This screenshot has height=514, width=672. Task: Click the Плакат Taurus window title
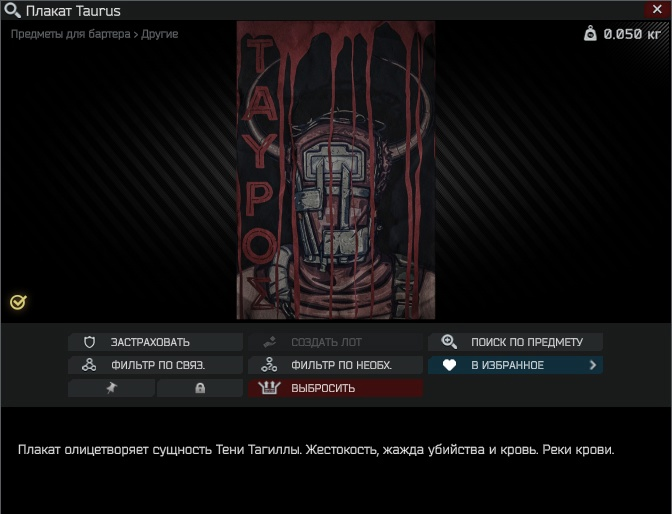[x=73, y=11]
